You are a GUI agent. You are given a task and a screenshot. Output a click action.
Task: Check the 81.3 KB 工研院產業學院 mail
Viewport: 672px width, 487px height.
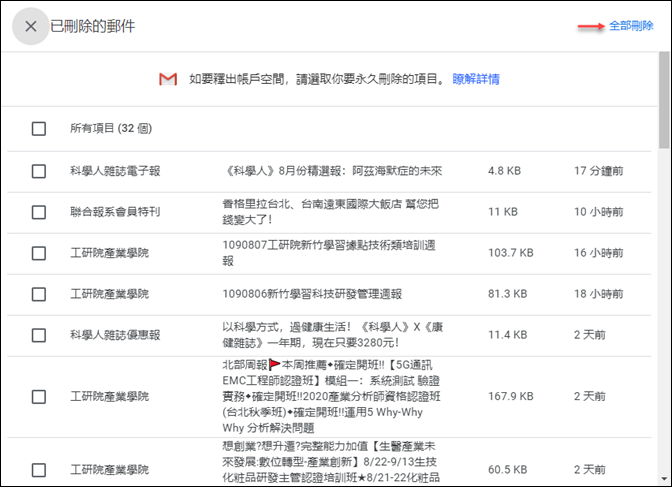tap(39, 295)
